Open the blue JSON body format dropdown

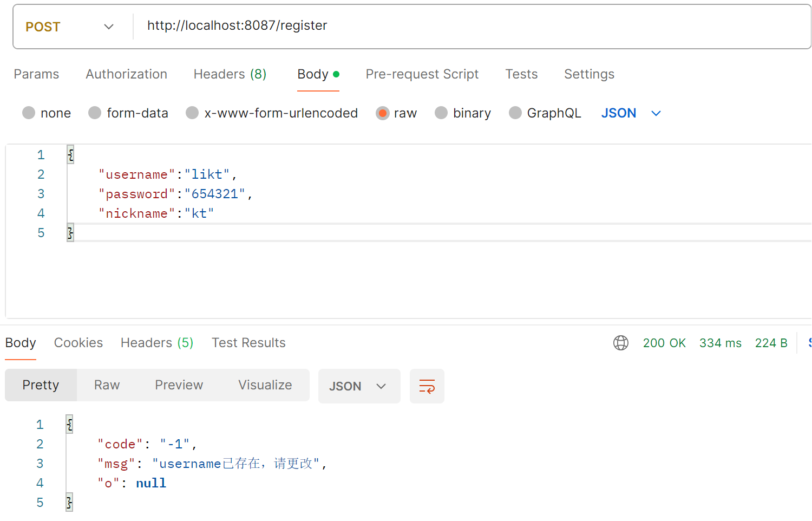[x=631, y=113]
